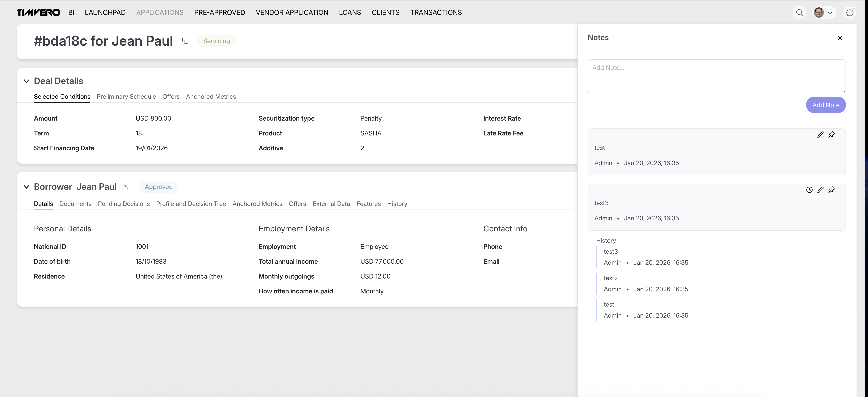The image size is (868, 397).
Task: Pin the first 'test' note
Action: tap(832, 135)
